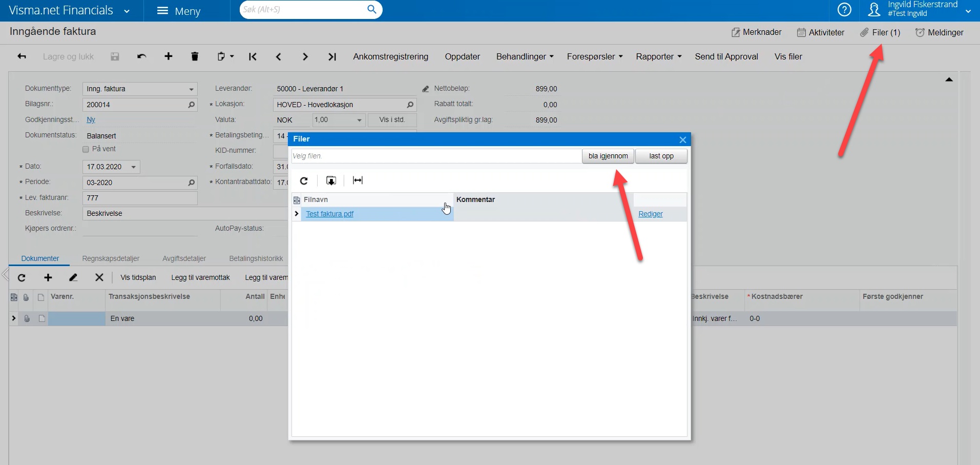This screenshot has width=980, height=465.
Task: Click the download file icon in the Filer dialog
Action: [x=331, y=180]
